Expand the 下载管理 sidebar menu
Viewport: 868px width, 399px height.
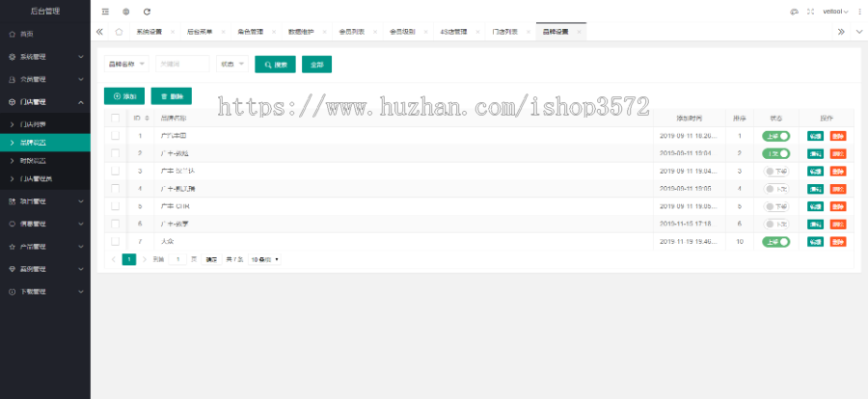45,292
